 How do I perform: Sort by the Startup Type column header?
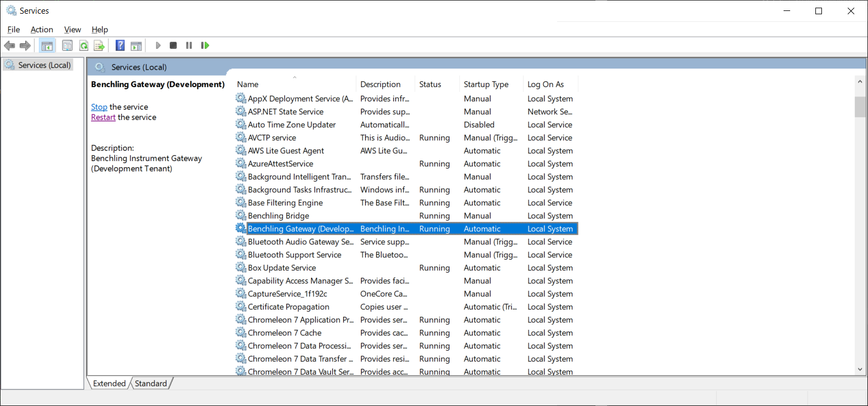coord(486,84)
